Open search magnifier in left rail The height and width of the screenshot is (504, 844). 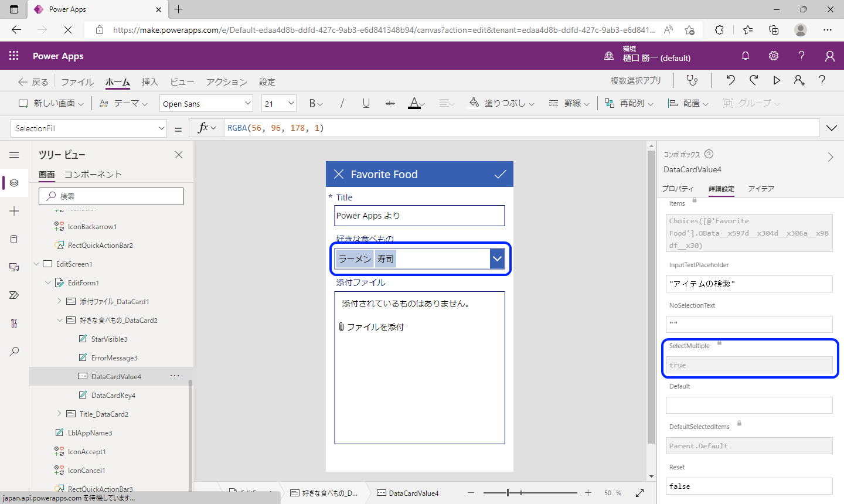click(14, 352)
